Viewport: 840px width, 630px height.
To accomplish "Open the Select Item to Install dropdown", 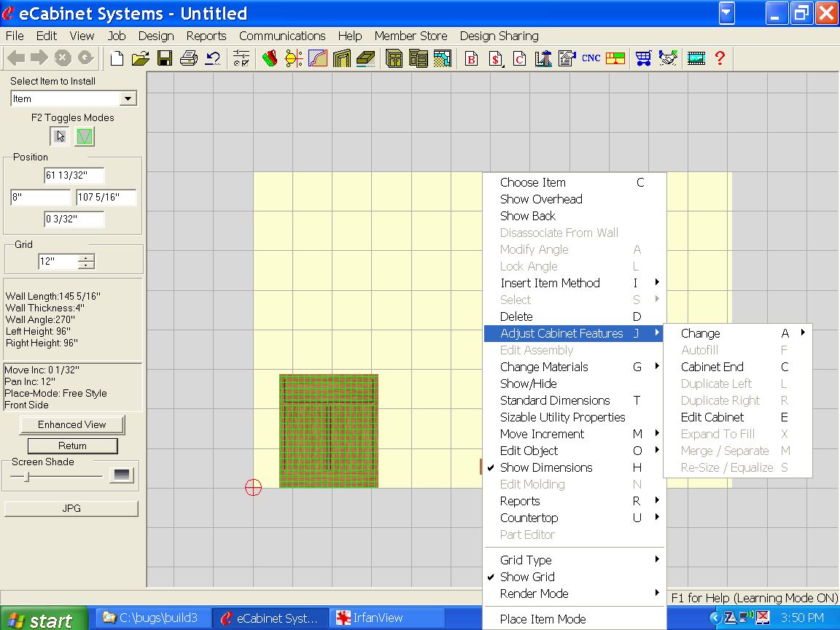I will [128, 98].
